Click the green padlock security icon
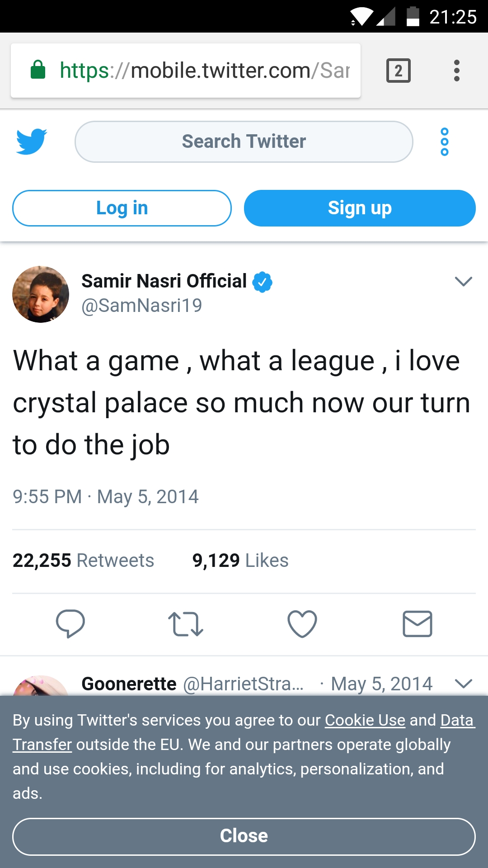Screen dimensions: 488x868 (38, 70)
